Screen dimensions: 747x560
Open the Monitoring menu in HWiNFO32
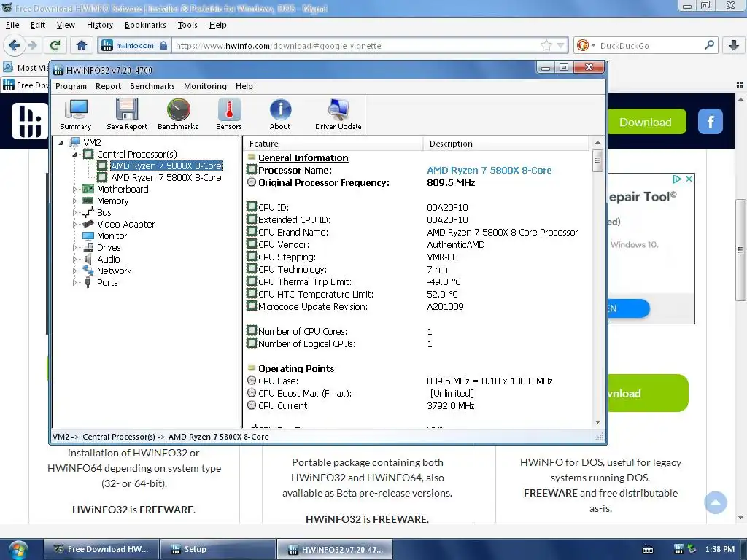[205, 86]
